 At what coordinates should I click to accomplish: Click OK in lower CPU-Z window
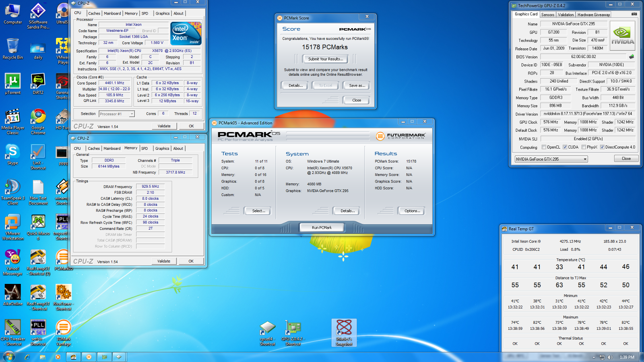(191, 261)
